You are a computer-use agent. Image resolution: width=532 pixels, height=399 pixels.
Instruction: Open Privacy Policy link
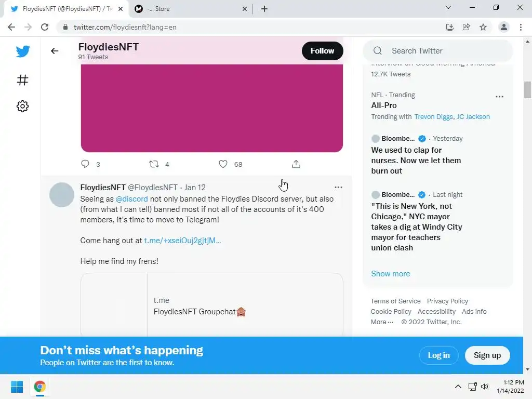point(447,301)
